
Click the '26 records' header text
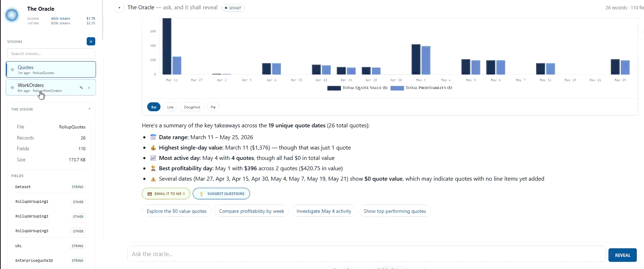616,8
